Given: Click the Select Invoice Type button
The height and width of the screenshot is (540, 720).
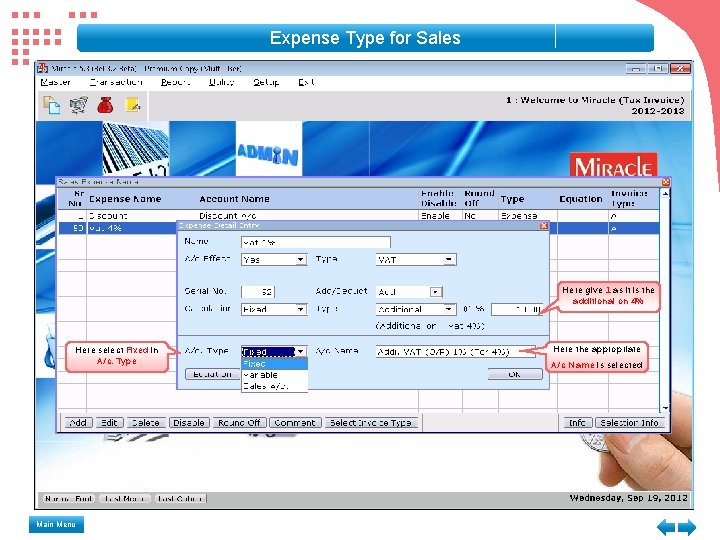Looking at the screenshot, I should [371, 422].
